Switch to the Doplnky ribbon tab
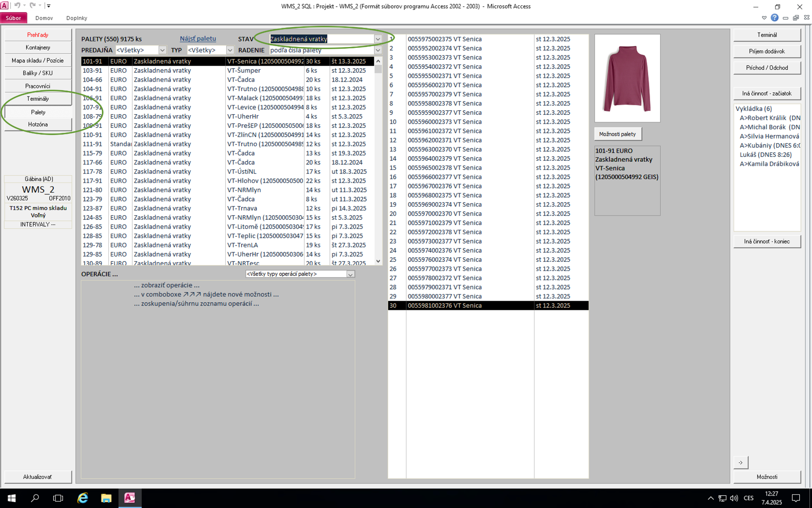812x508 pixels. (x=77, y=18)
